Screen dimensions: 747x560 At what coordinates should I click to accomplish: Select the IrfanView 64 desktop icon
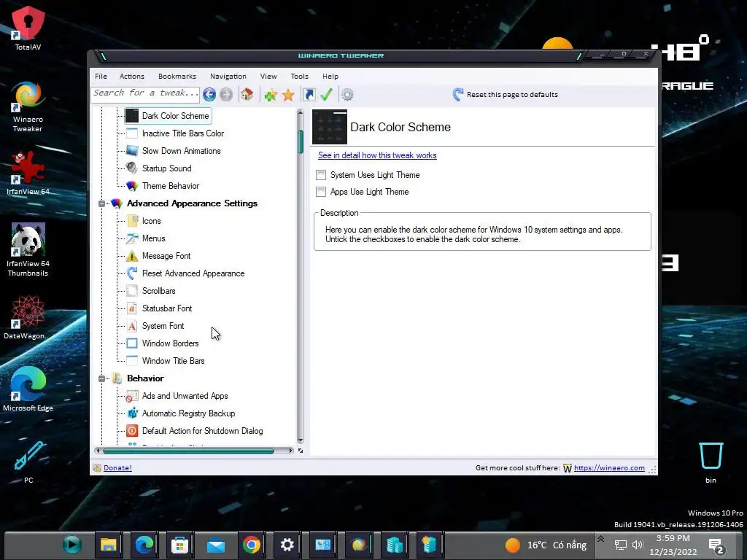point(28,172)
